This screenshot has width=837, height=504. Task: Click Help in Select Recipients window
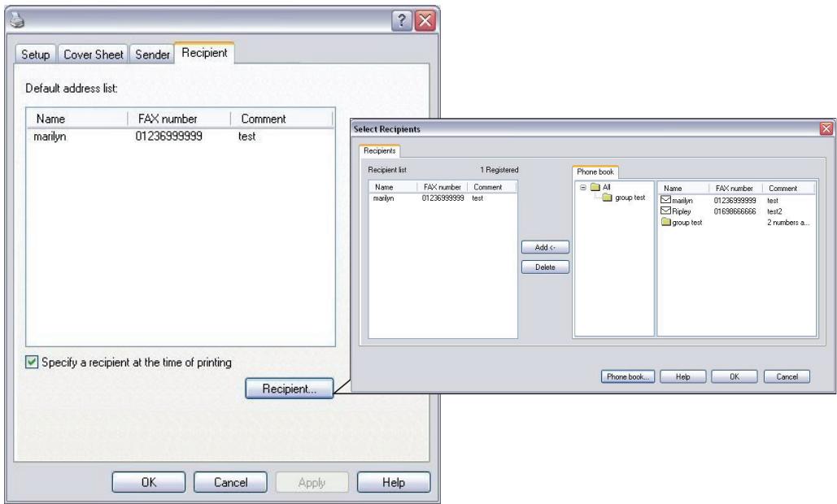(682, 376)
